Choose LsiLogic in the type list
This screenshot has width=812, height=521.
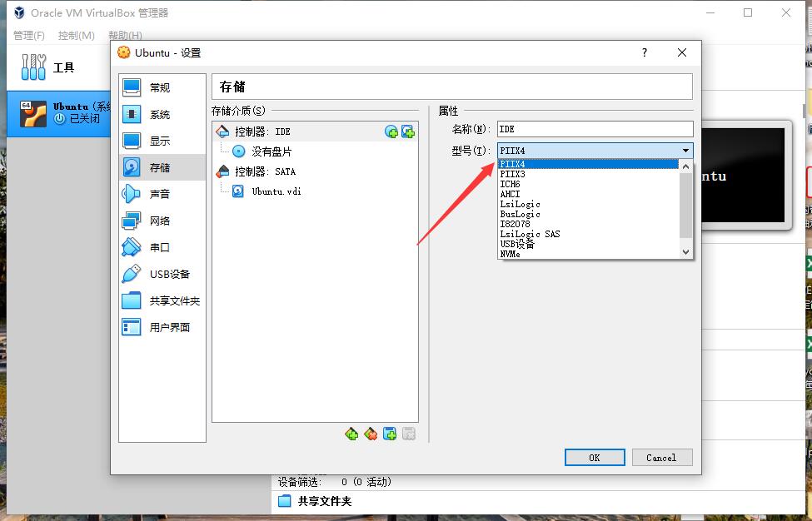(588, 204)
